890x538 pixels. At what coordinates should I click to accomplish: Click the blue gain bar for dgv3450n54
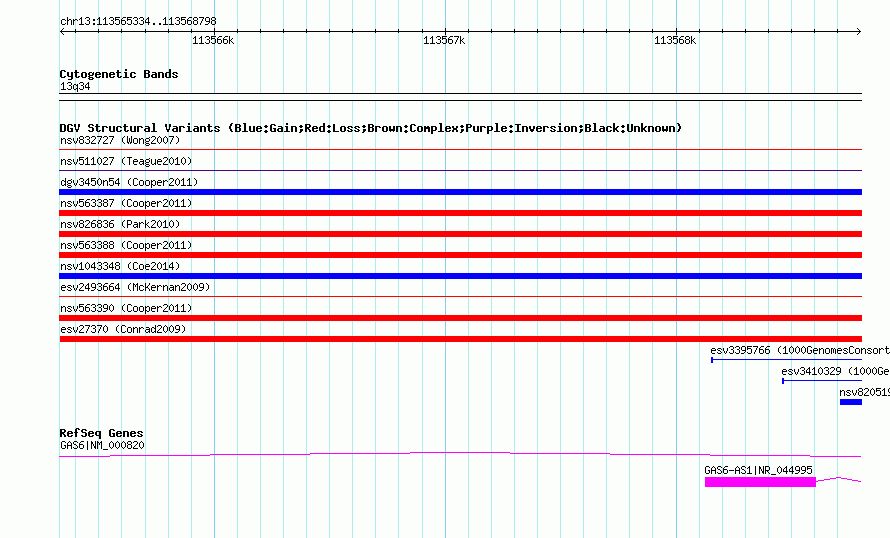coord(460,192)
